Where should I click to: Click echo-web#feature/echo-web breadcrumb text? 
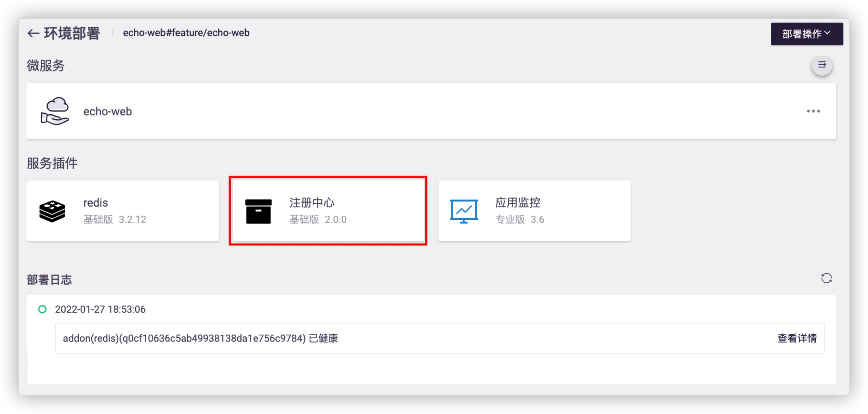click(186, 33)
